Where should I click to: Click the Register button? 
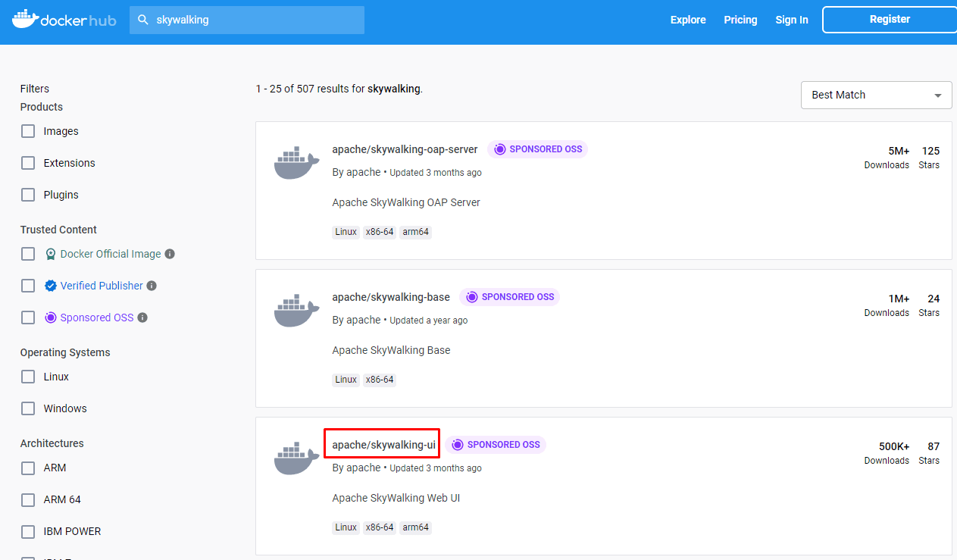pos(890,20)
